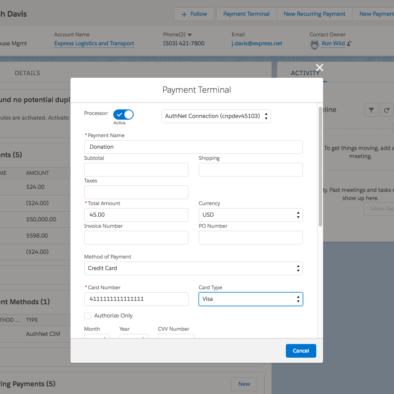
Task: Click the $24.00 amount cell
Action: click(35, 187)
